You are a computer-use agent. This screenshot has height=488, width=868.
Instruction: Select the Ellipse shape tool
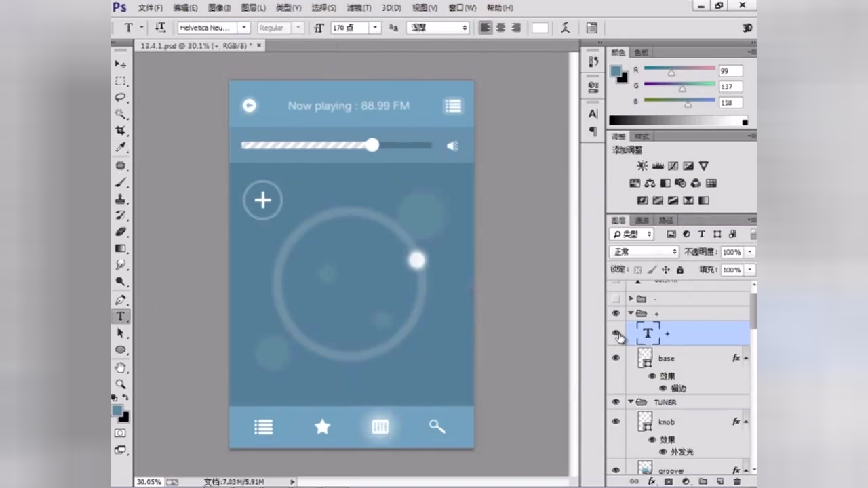click(x=121, y=350)
